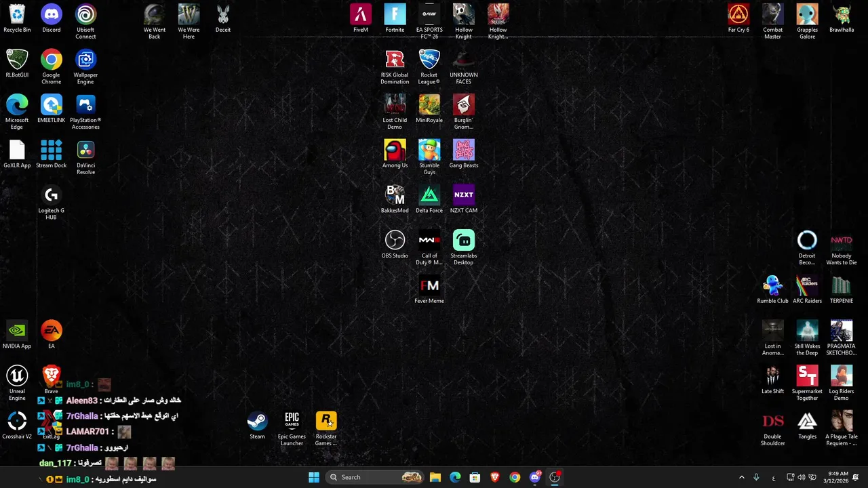Select the OBS Studio shortcut
Screen dimensions: 868x488
395,245
